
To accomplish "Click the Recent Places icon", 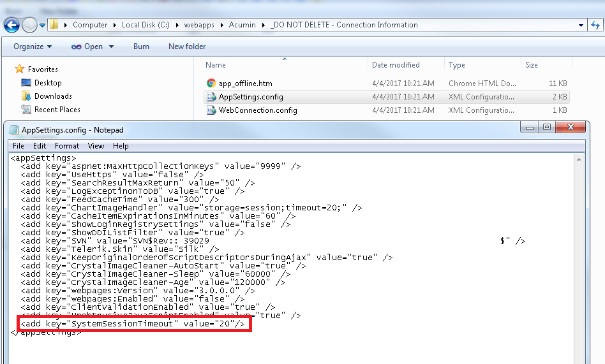I will tap(26, 109).
